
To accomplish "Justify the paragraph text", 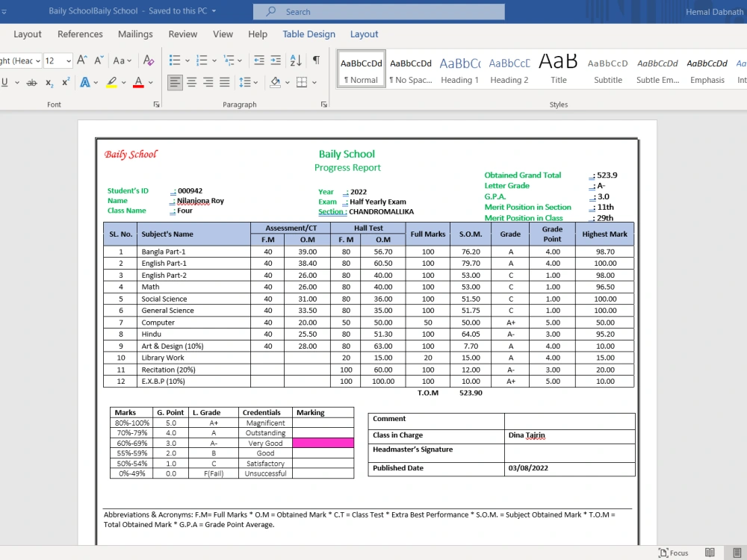I will click(x=225, y=82).
